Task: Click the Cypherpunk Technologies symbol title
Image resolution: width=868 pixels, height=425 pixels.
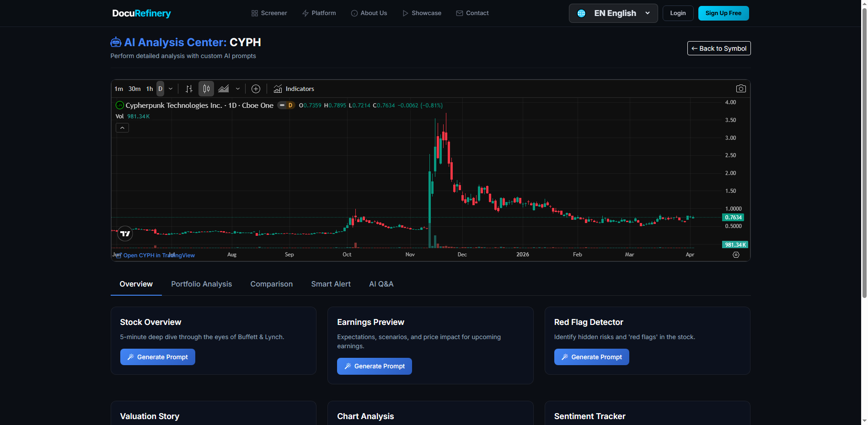Action: pos(199,106)
